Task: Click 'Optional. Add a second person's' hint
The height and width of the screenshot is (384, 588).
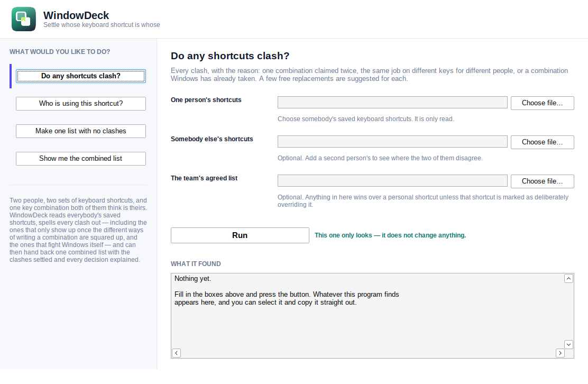Action: click(x=380, y=158)
